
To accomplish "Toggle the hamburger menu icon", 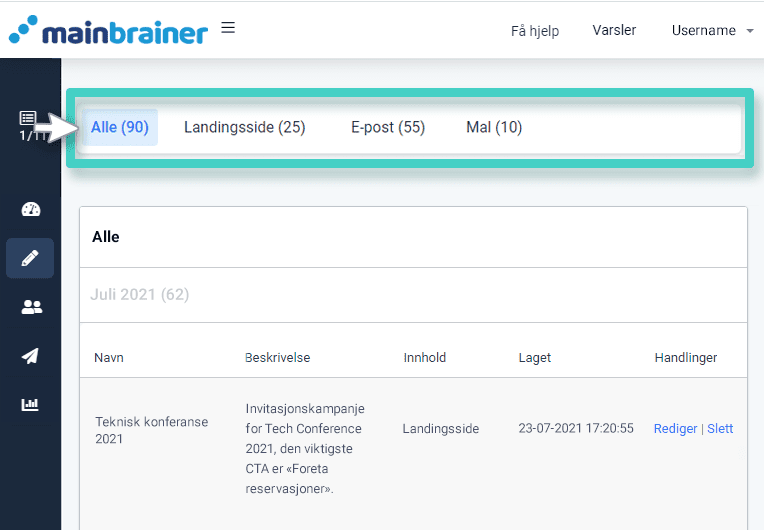I will (228, 27).
